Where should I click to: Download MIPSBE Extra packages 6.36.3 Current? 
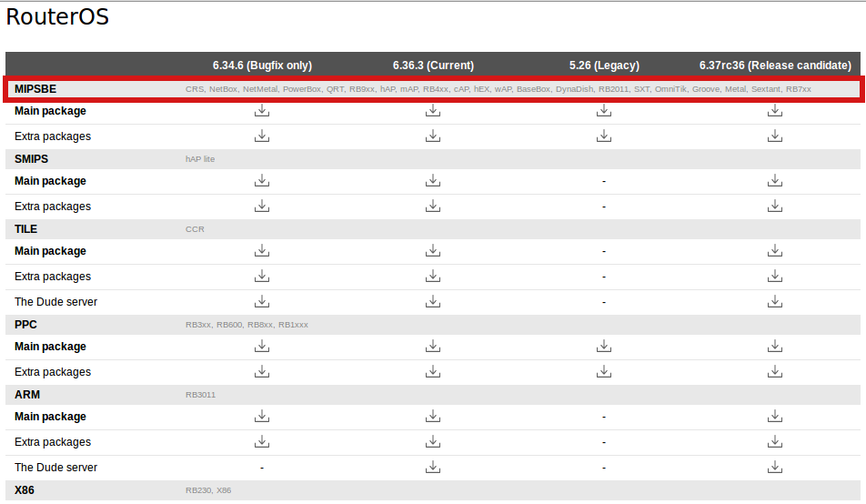coord(433,136)
